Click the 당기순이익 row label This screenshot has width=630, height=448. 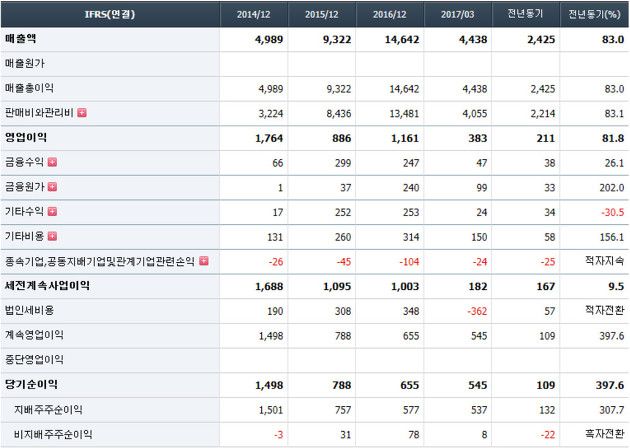31,385
